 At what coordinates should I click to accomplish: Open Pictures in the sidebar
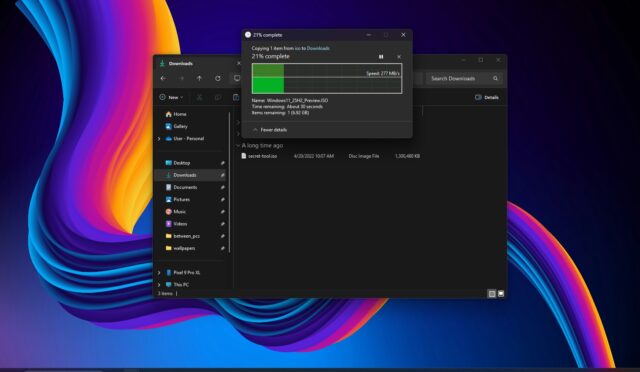178,200
